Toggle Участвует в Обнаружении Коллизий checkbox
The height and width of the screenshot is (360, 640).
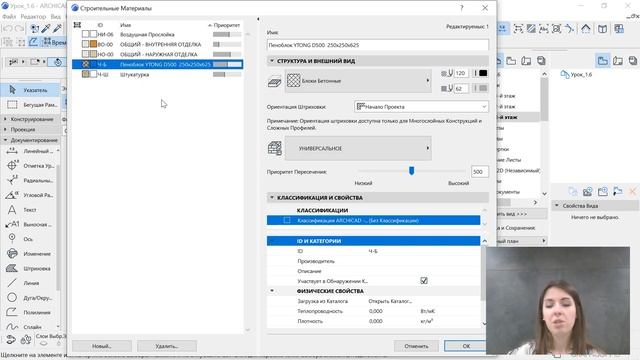point(424,281)
